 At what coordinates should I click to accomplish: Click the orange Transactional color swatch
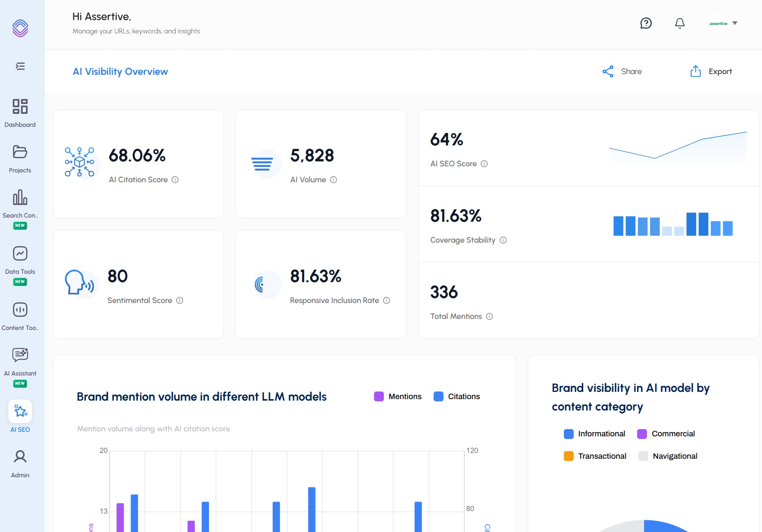[x=569, y=456]
